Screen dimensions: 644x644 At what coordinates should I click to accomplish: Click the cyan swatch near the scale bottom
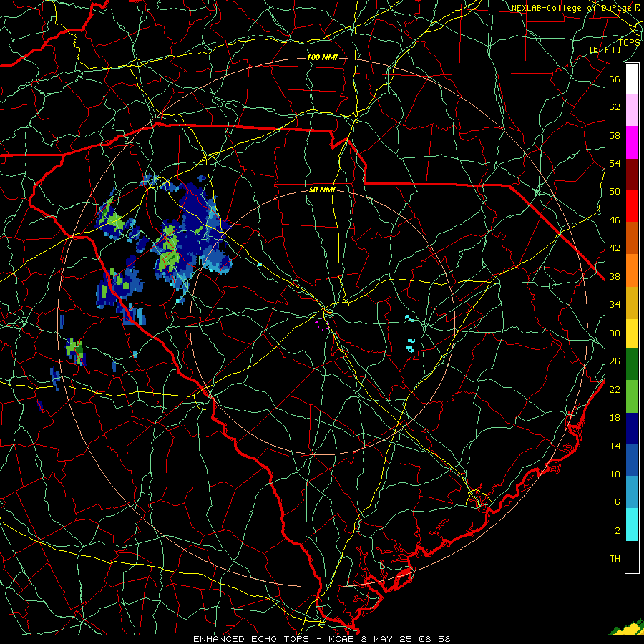(632, 525)
